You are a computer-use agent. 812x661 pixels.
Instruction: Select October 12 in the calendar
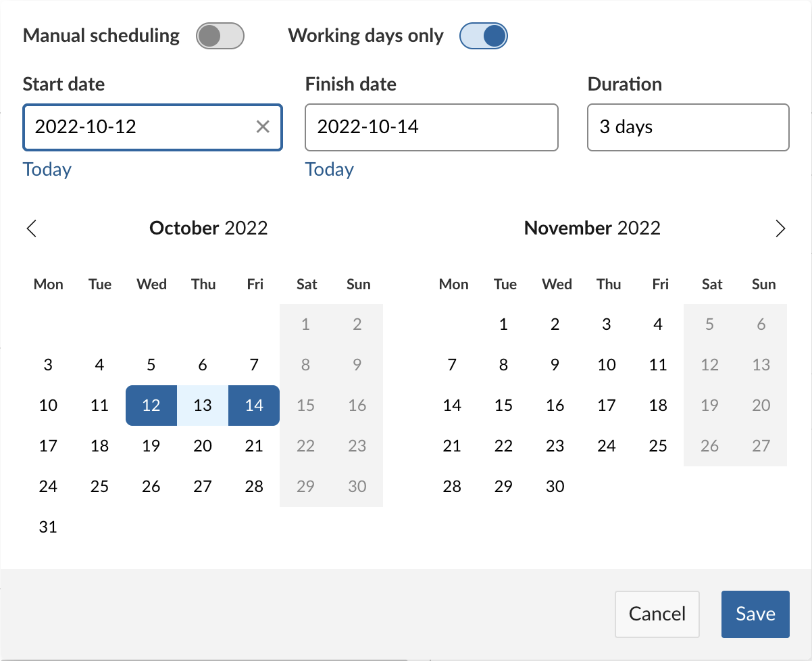tap(151, 406)
